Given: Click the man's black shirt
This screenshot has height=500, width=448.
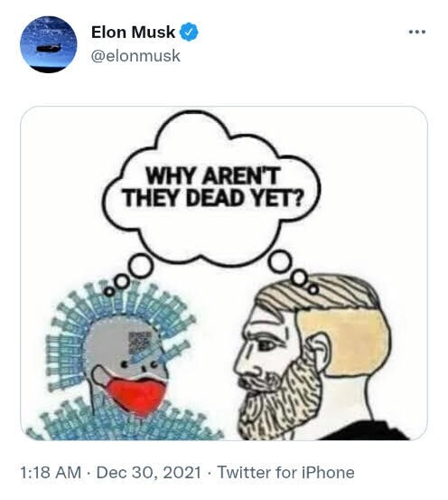Looking at the screenshot, I should [367, 430].
